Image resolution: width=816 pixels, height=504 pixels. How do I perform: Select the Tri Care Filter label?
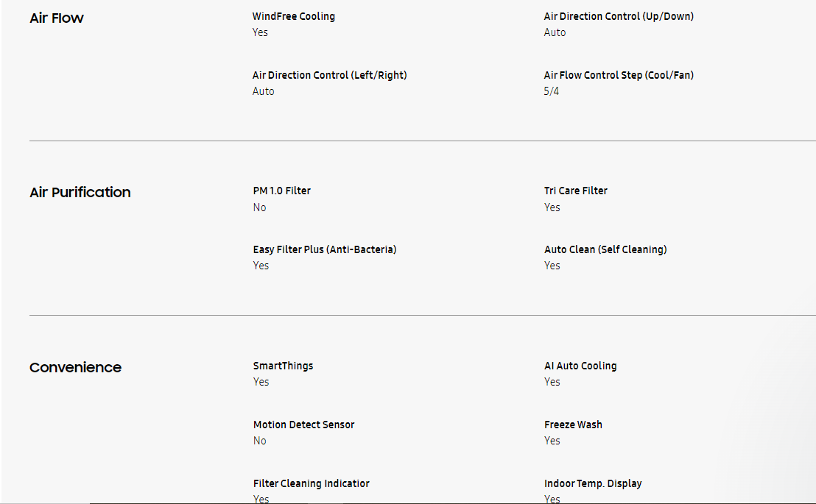tap(575, 191)
